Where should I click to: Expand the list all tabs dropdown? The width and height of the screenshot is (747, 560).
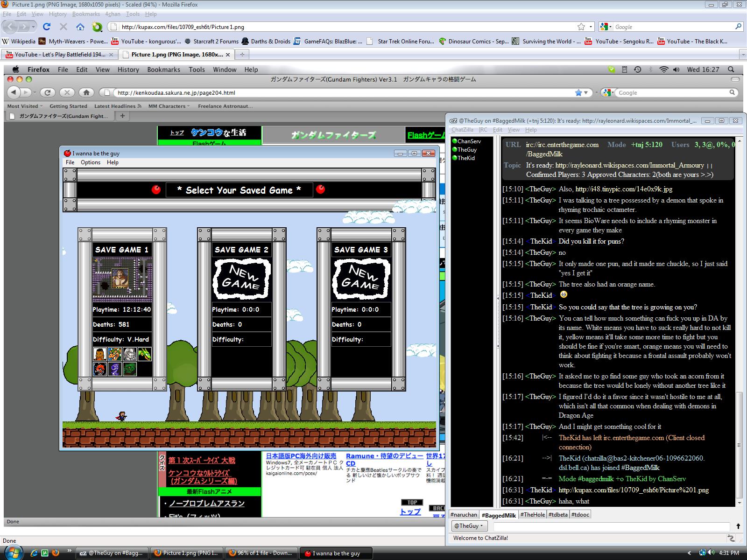[743, 55]
